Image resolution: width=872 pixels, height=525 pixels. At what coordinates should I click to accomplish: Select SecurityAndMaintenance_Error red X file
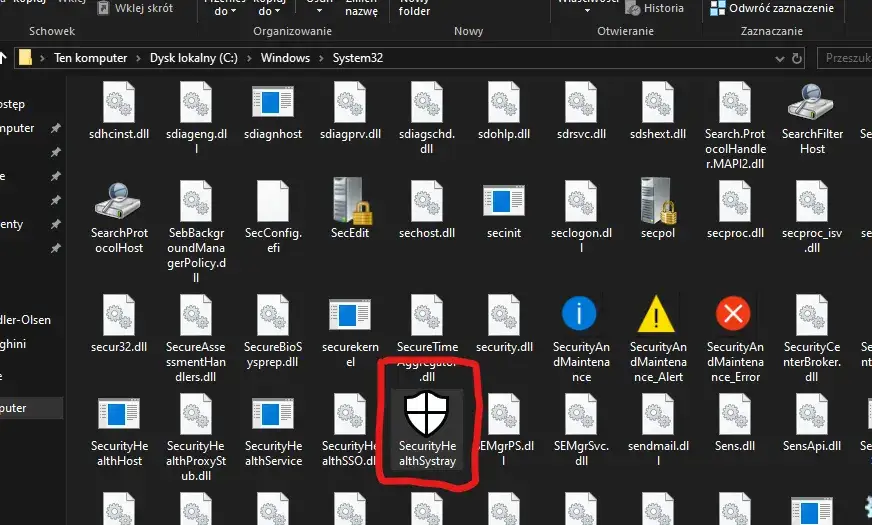[735, 338]
